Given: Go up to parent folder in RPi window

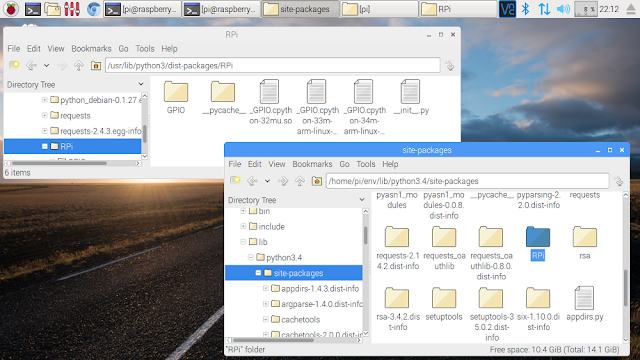Looking at the screenshot, I should (x=79, y=65).
